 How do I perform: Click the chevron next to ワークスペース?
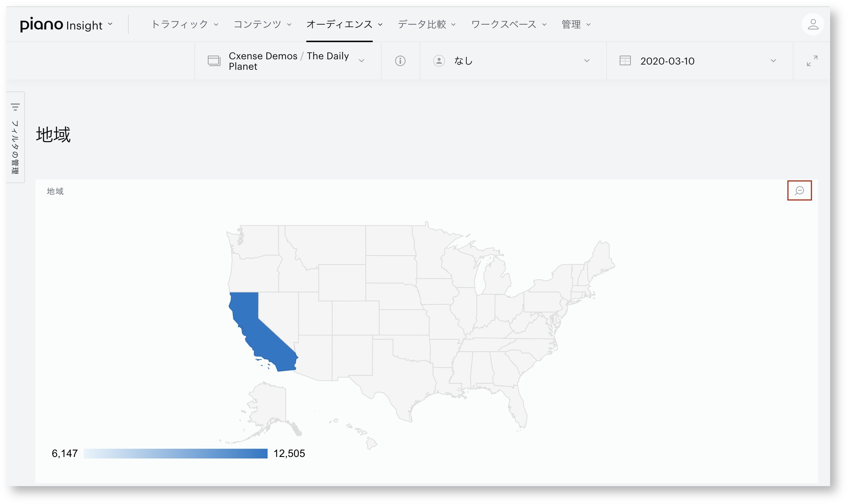point(544,25)
